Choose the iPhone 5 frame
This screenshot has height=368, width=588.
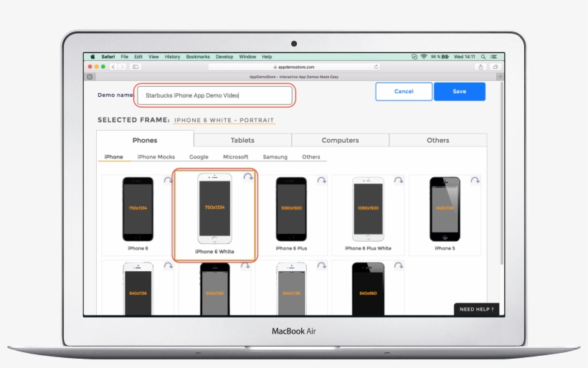click(x=445, y=214)
